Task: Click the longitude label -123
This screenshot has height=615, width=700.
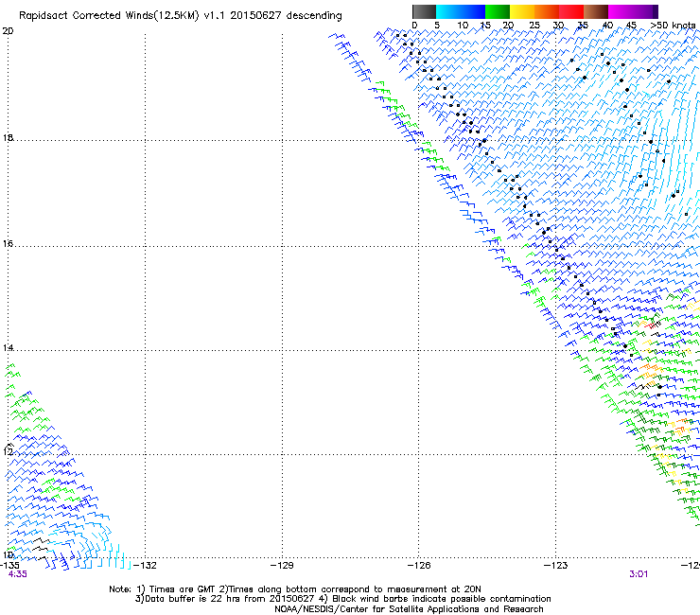Action: [556, 566]
